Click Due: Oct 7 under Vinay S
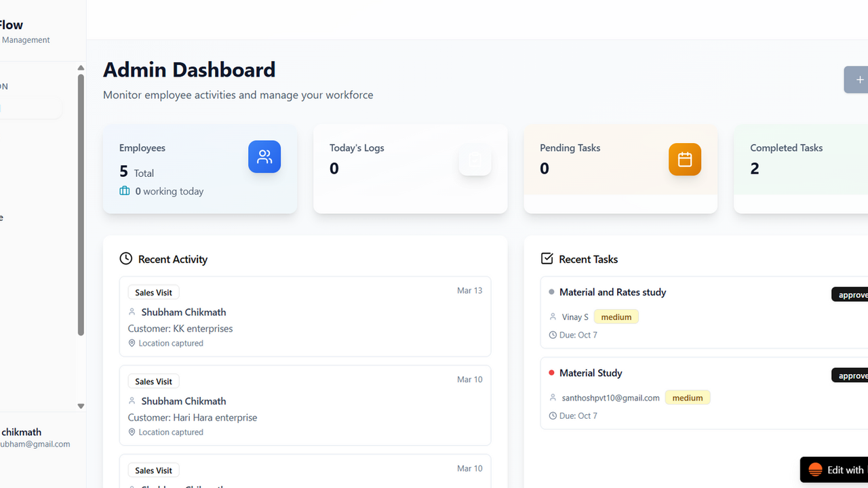The width and height of the screenshot is (868, 488). (578, 335)
